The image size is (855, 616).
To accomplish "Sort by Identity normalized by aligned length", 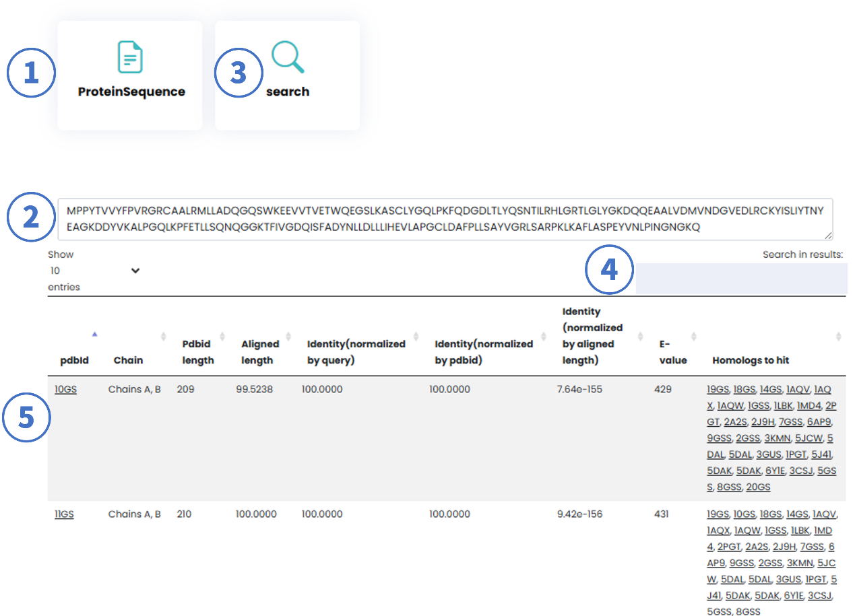I will pyautogui.click(x=593, y=335).
